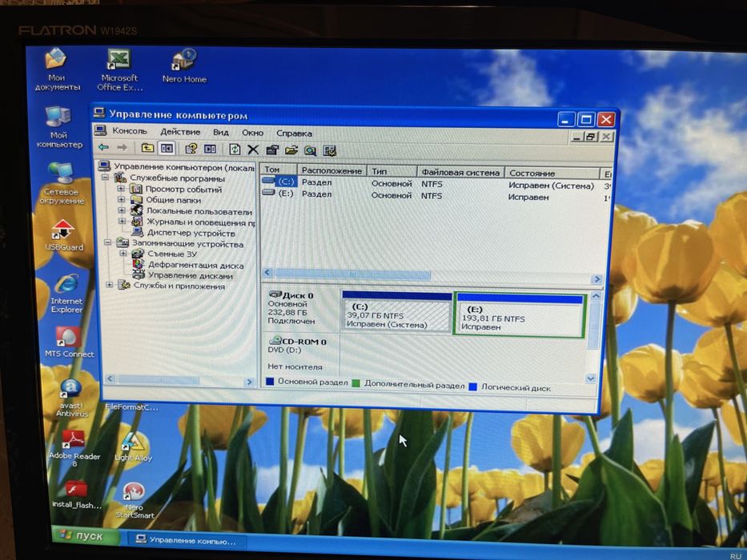The height and width of the screenshot is (560, 747).
Task: Expand the Общие папки node
Action: tap(121, 199)
